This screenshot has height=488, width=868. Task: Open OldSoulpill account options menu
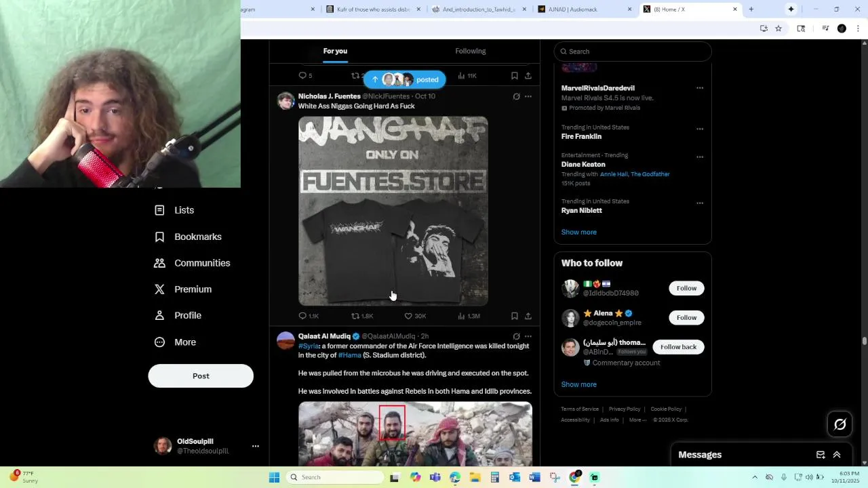point(256,446)
